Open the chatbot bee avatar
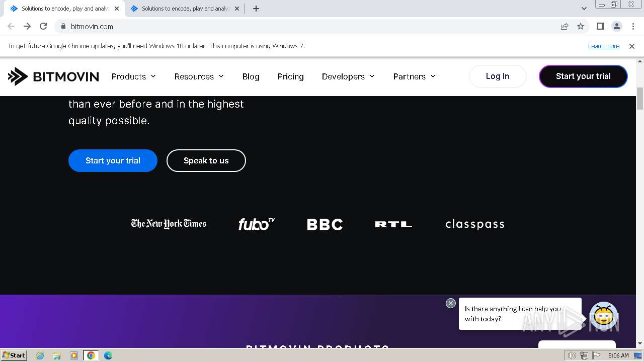Image resolution: width=644 pixels, height=362 pixels. 604,315
